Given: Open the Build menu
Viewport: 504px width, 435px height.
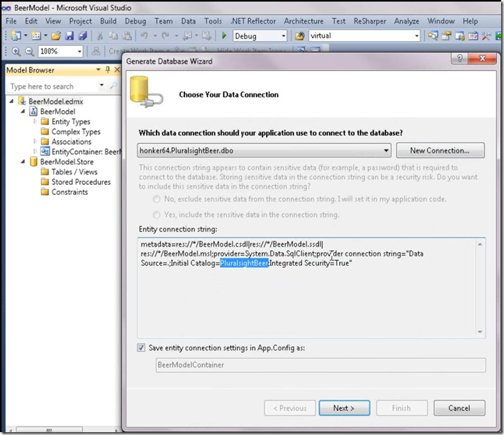Looking at the screenshot, I should click(x=108, y=21).
